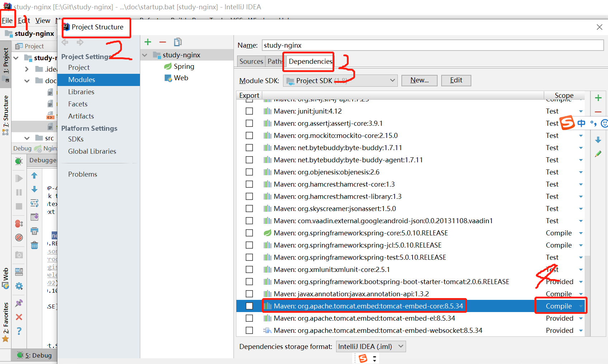Click the stop debug square icon
Image resolution: width=608 pixels, height=364 pixels.
click(x=19, y=206)
